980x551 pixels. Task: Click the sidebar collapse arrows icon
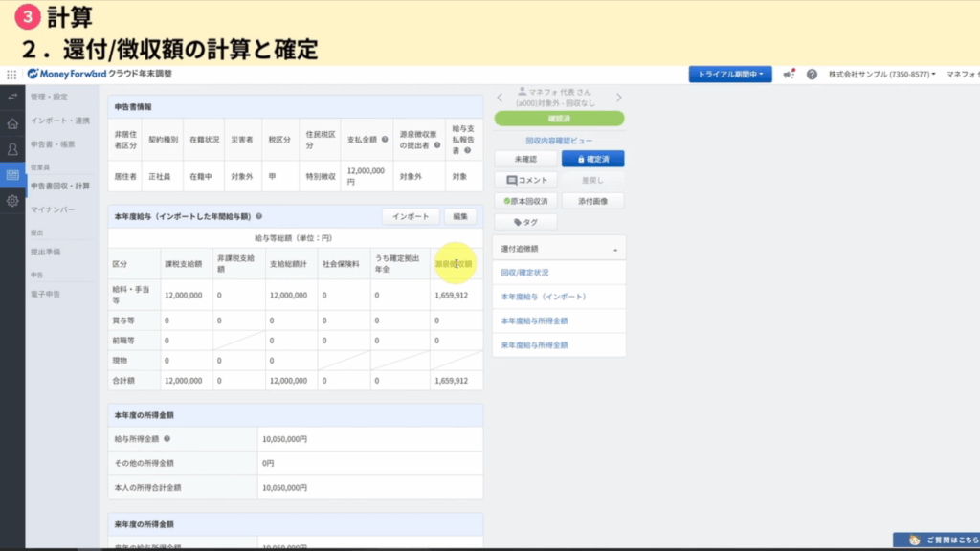click(x=12, y=97)
